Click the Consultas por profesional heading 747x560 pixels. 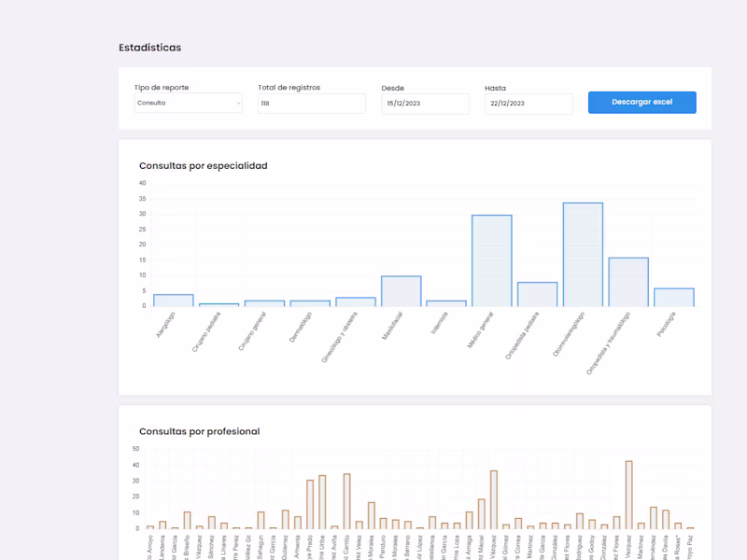click(x=199, y=431)
